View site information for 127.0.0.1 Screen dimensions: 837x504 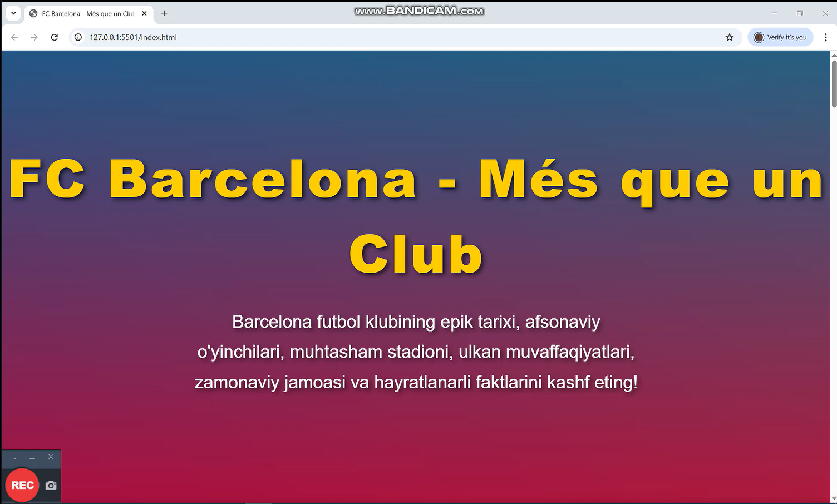click(78, 37)
